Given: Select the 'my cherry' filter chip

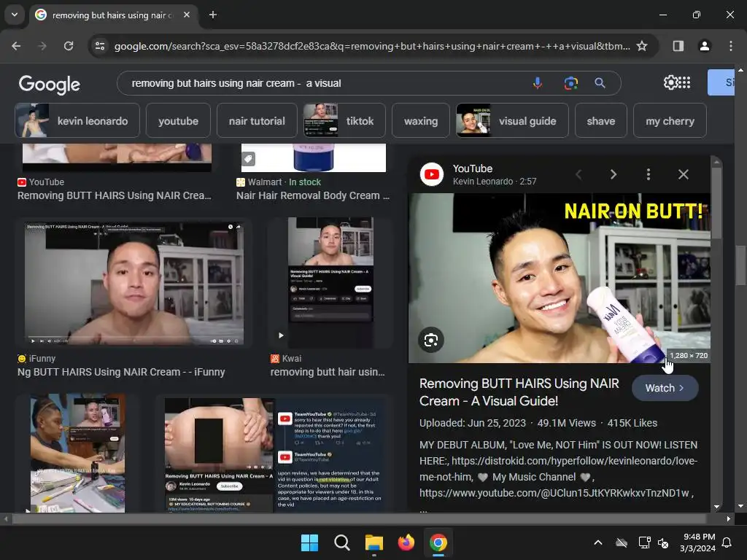Looking at the screenshot, I should pyautogui.click(x=670, y=121).
